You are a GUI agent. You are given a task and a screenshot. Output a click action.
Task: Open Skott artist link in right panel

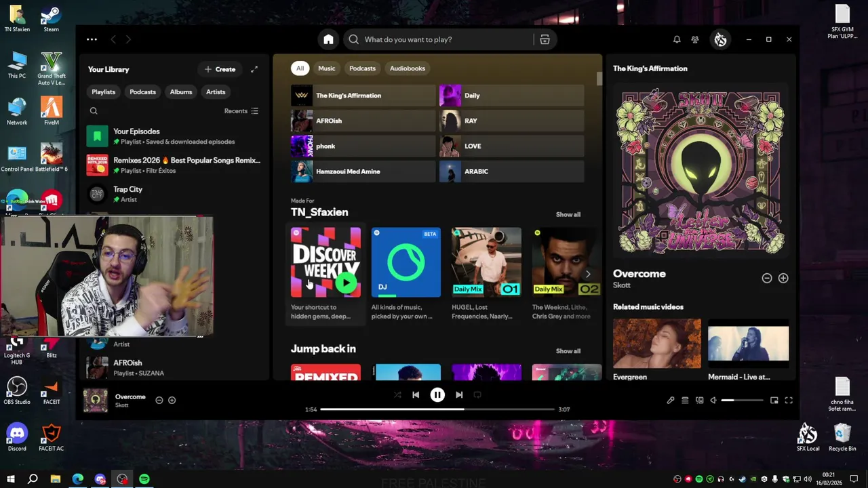tap(622, 285)
